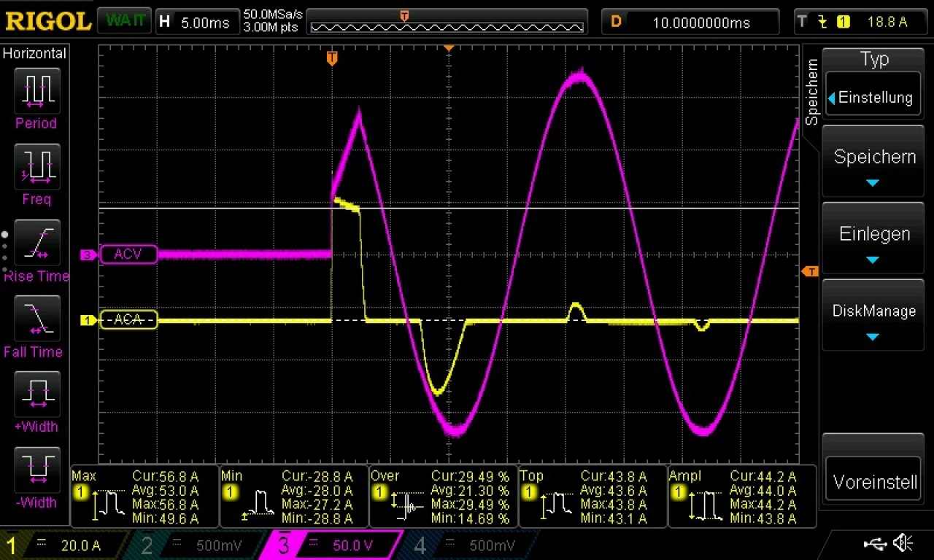934x560 pixels.
Task: Click the Over measurement waveform icon
Action: tap(408, 506)
